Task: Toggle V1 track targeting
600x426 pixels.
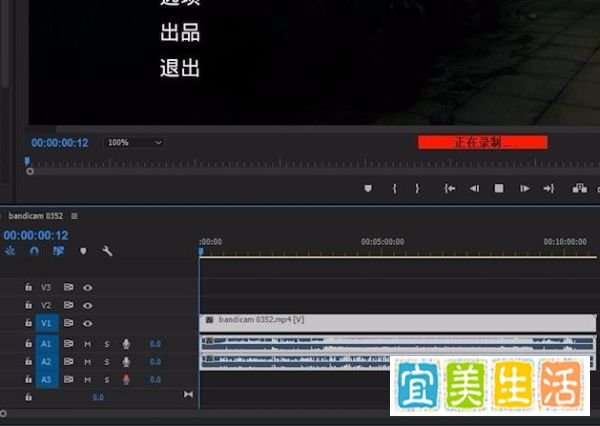Action: coord(47,323)
